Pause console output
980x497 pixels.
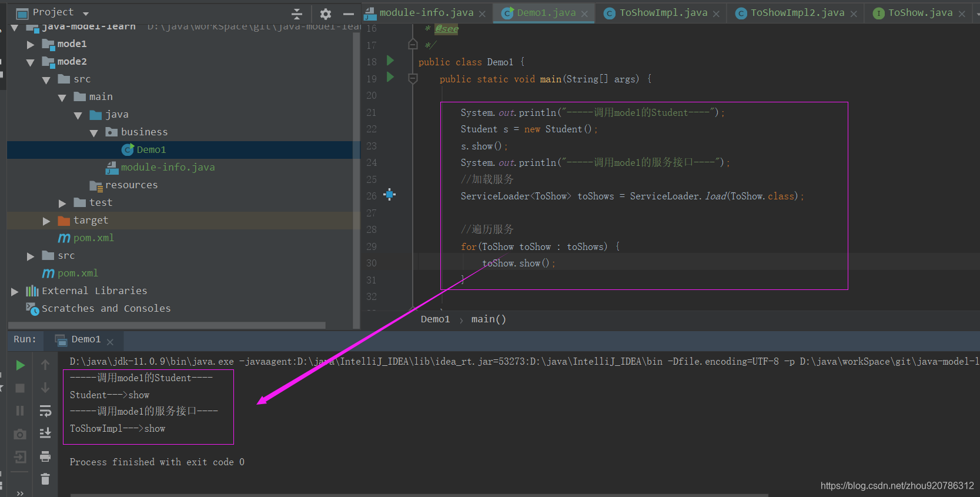click(20, 411)
